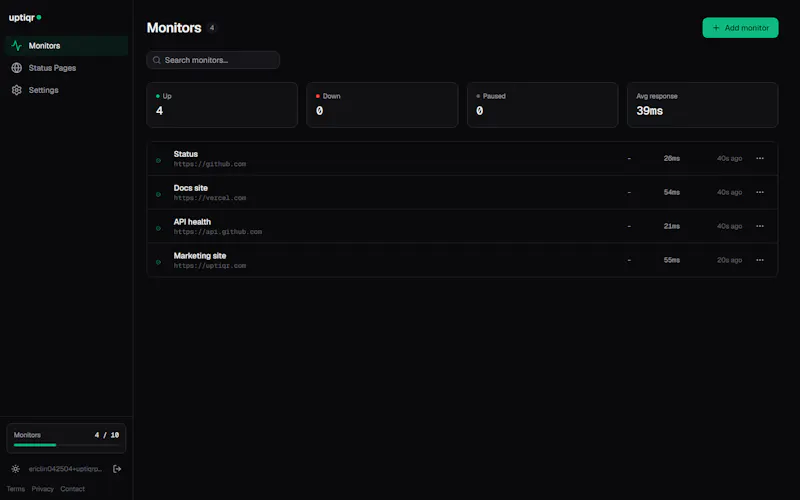
Task: Click the search magnifier icon
Action: tap(157, 60)
